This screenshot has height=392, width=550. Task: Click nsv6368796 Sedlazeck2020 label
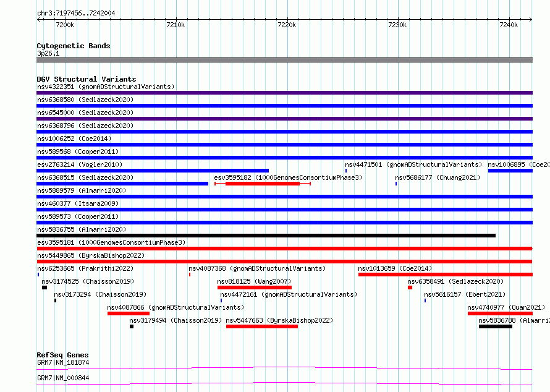[x=85, y=126]
